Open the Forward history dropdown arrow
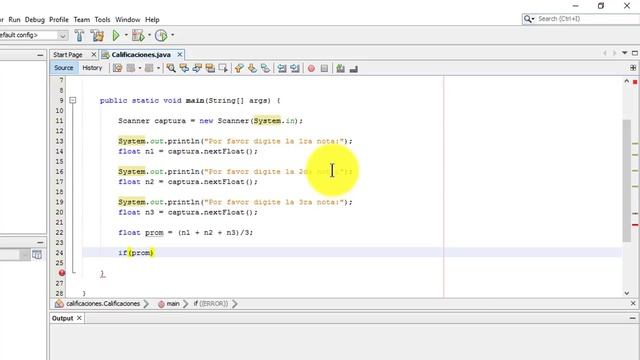640x360 pixels. coord(158,68)
